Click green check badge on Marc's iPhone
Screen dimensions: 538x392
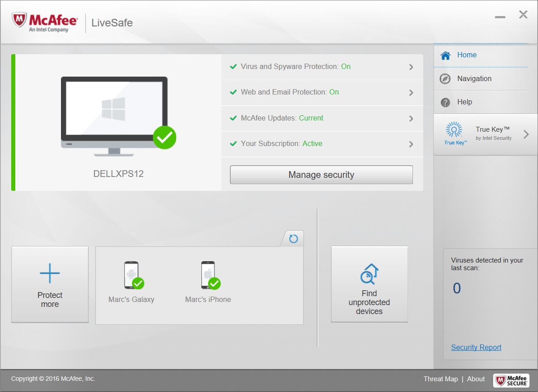coord(214,284)
